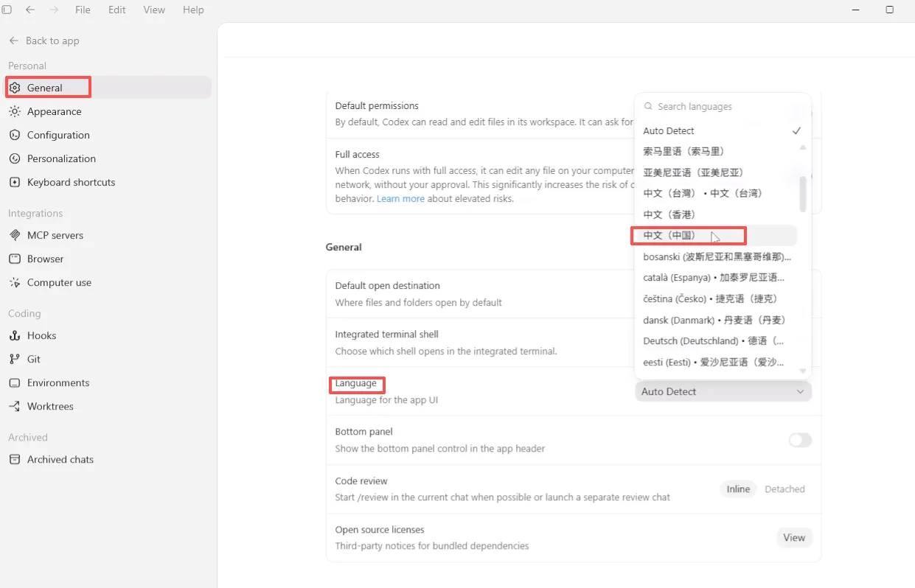The width and height of the screenshot is (915, 588).
Task: Select čeština (Česko) language option
Action: (717, 298)
